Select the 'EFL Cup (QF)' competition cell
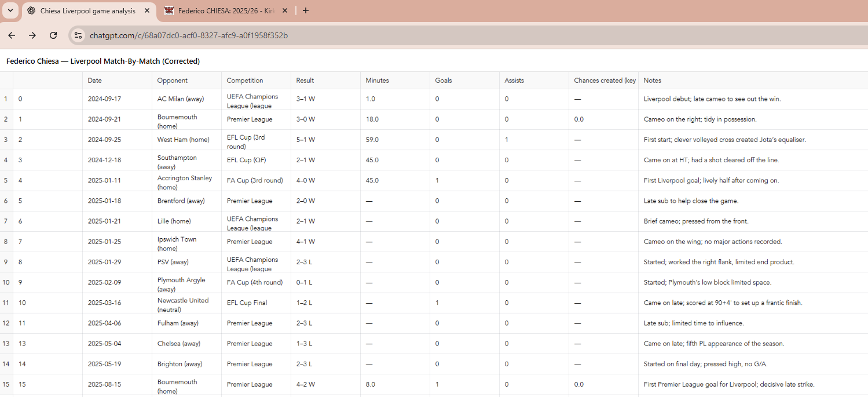Viewport: 868px width, 397px height. click(256, 160)
